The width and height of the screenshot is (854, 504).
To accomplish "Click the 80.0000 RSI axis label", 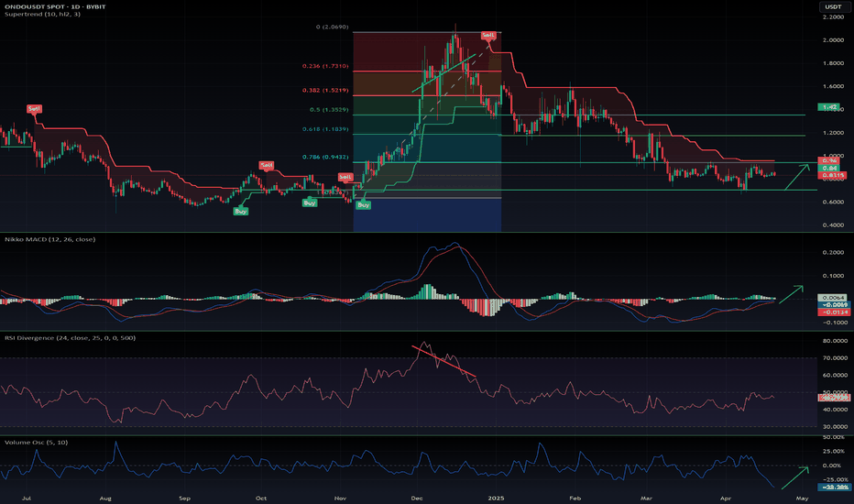I will 835,341.
